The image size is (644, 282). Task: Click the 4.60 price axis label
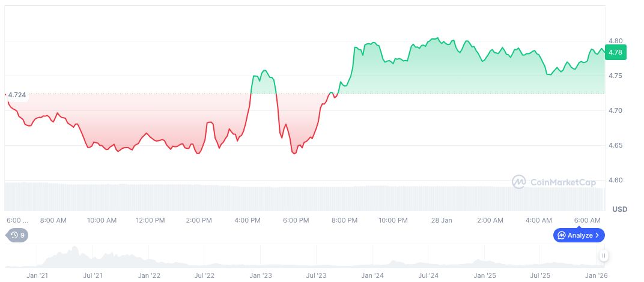tap(615, 181)
